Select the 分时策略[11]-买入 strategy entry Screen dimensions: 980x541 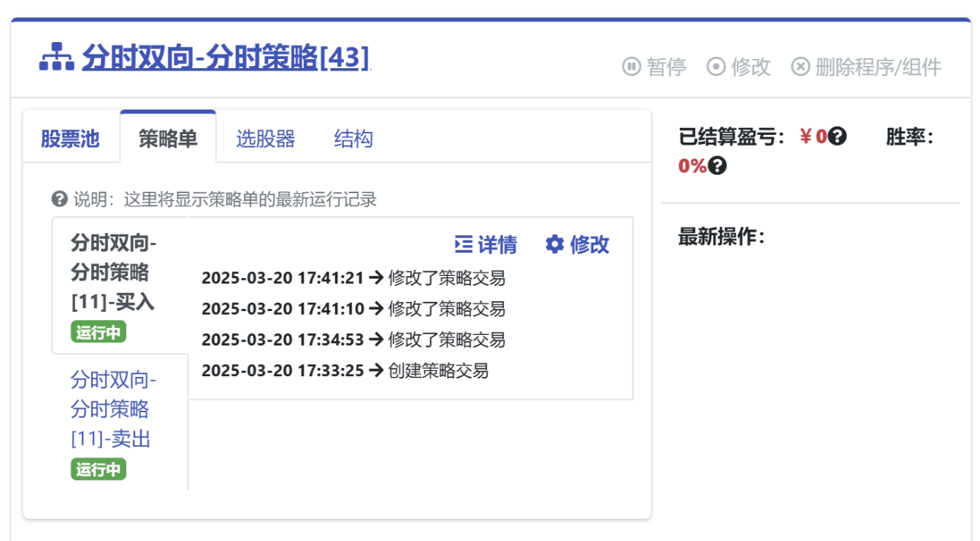pos(113,273)
